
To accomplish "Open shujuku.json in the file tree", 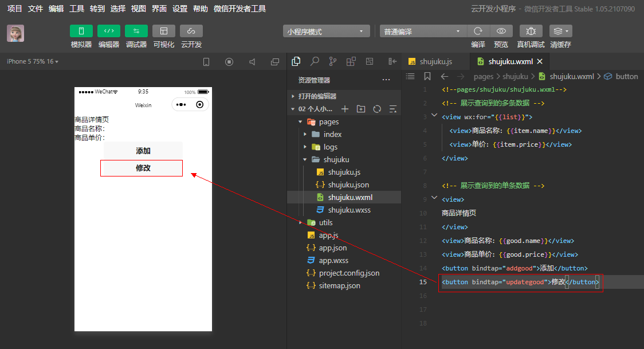I will click(x=344, y=185).
